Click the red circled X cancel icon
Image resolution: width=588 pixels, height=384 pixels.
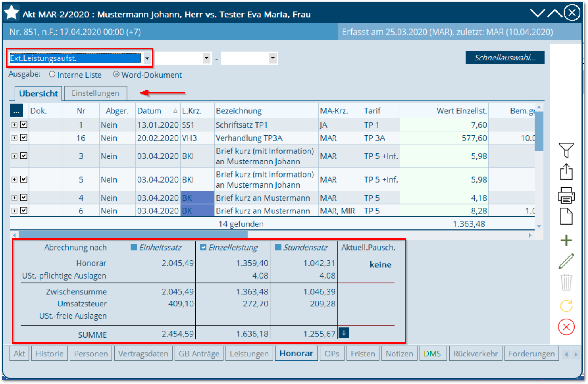click(x=566, y=327)
